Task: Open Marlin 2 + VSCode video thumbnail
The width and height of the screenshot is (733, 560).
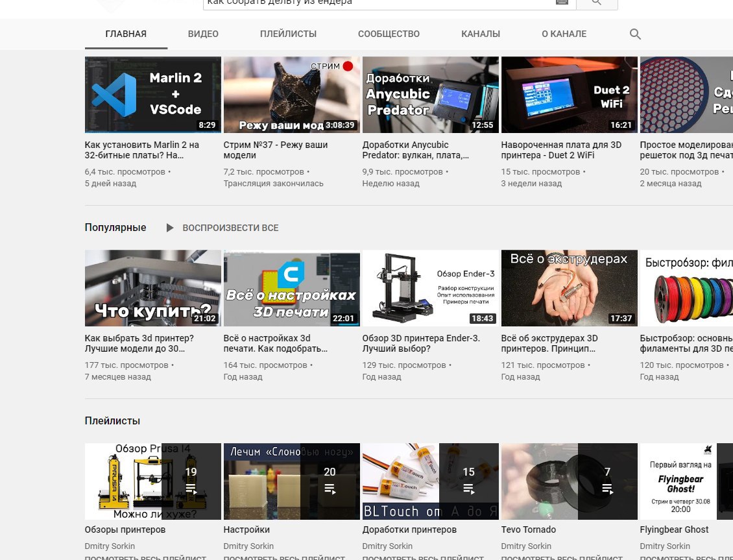Action: click(x=153, y=95)
